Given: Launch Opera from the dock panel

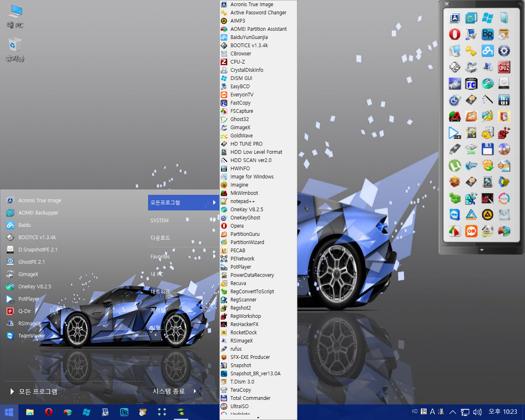Looking at the screenshot, I should coord(454,34).
